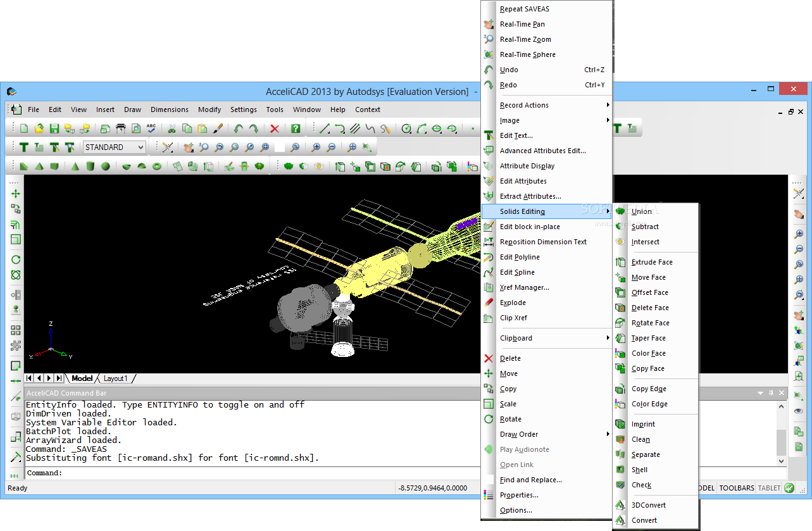Screen dimensions: 812x531
Task: Open Command Bar dropdown arrow options
Action: pyautogui.click(x=760, y=393)
